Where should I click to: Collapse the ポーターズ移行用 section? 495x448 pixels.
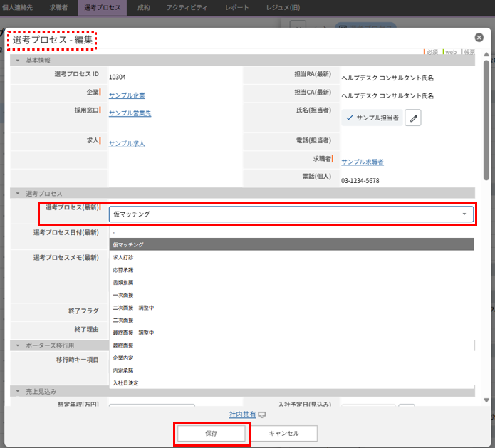pos(18,345)
